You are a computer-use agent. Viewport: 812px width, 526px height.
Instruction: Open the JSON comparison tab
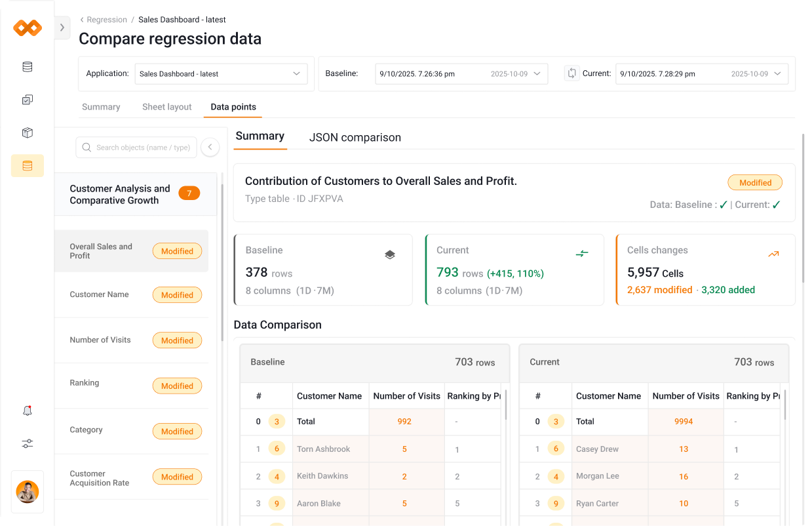pyautogui.click(x=355, y=138)
